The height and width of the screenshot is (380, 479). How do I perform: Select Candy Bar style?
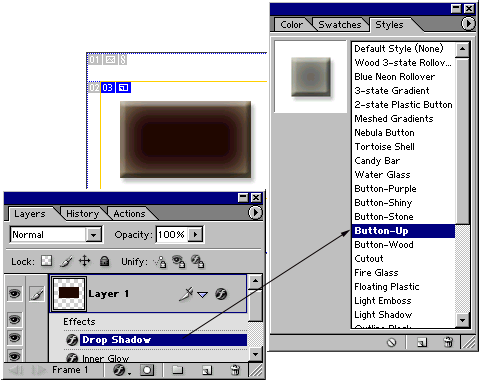403,161
